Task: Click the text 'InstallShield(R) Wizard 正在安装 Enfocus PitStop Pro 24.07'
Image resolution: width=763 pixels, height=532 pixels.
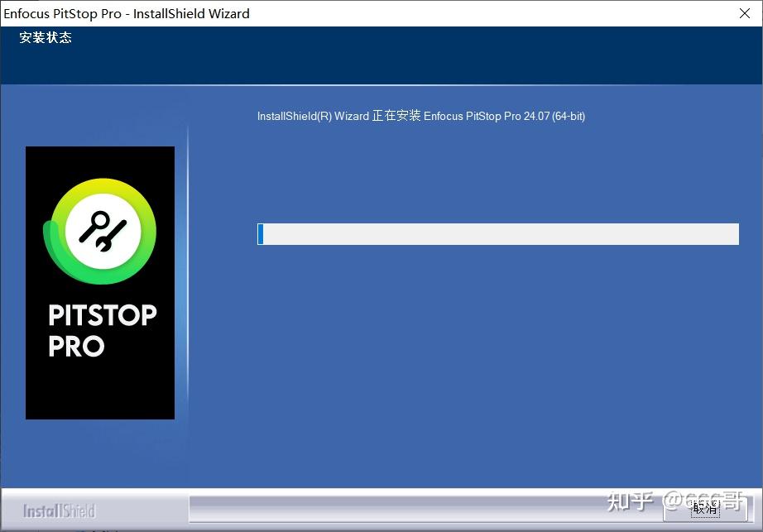Action: [403, 116]
